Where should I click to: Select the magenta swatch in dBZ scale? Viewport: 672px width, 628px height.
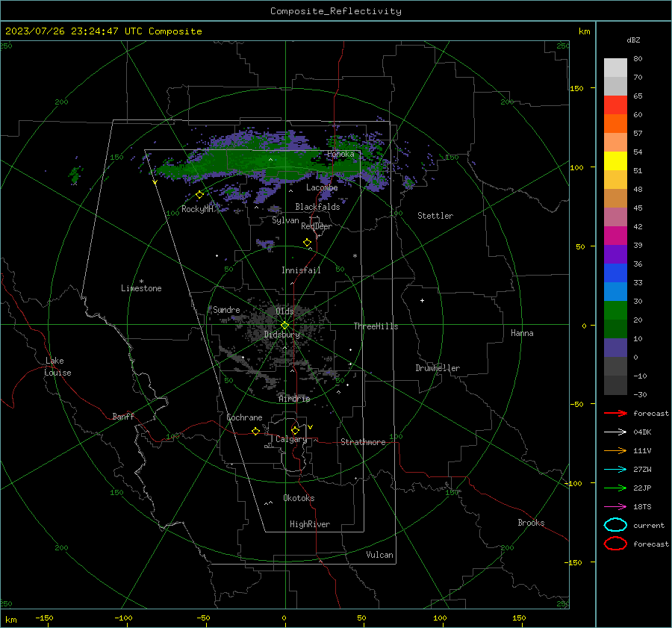pos(615,235)
